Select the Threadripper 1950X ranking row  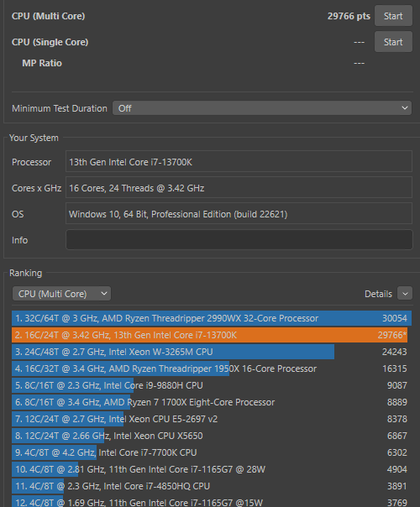point(212,368)
